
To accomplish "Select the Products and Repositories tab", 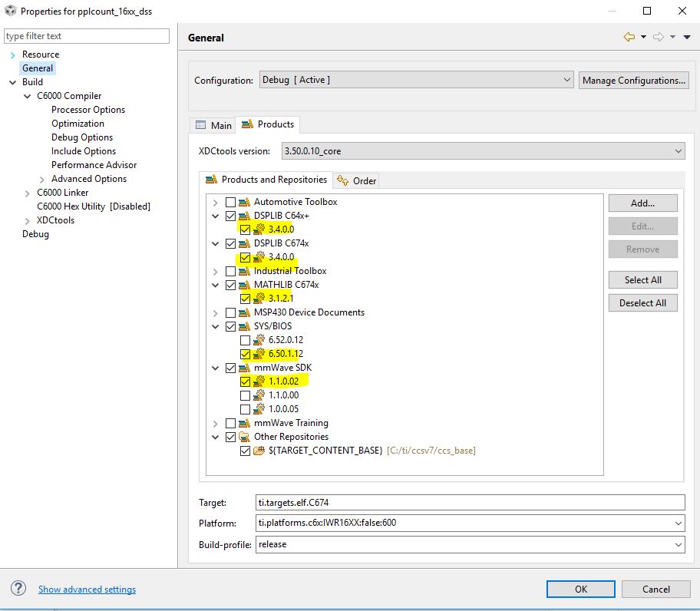I will click(266, 180).
